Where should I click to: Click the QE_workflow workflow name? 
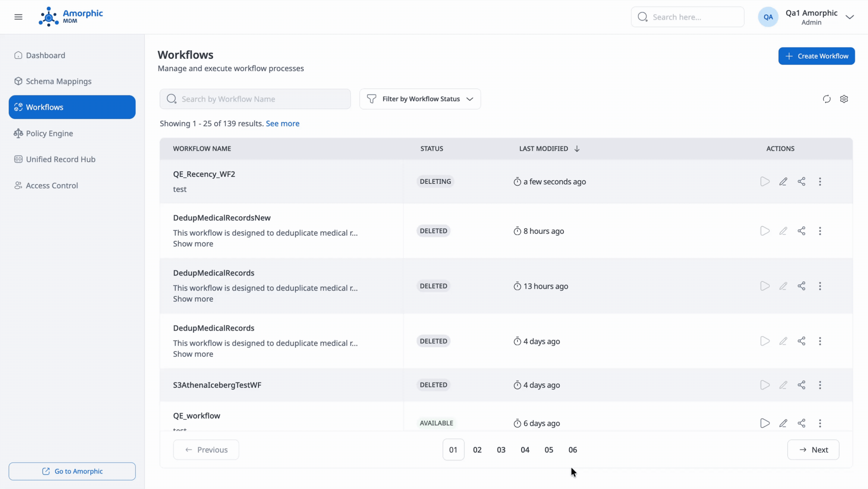197,416
